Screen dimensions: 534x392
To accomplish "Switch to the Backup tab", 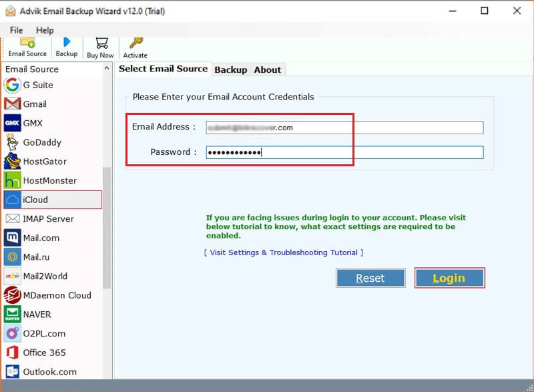I will click(x=230, y=70).
